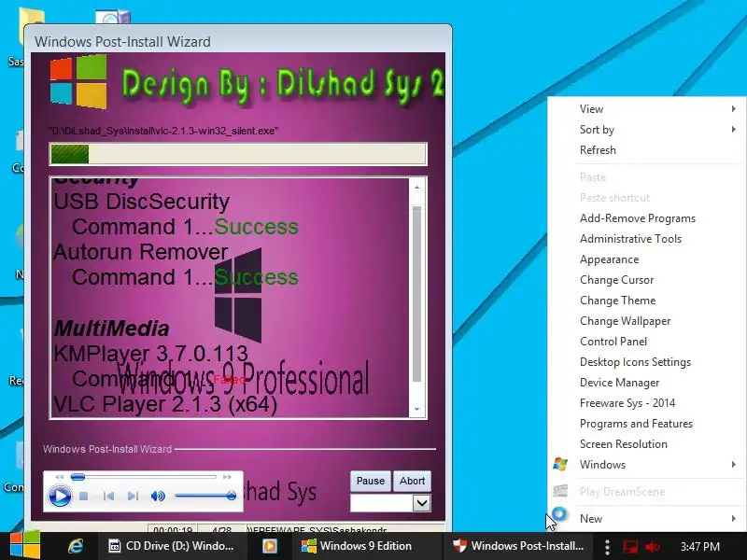Stop playback in the embedded media player
Screen dimensions: 747x560
point(84,497)
